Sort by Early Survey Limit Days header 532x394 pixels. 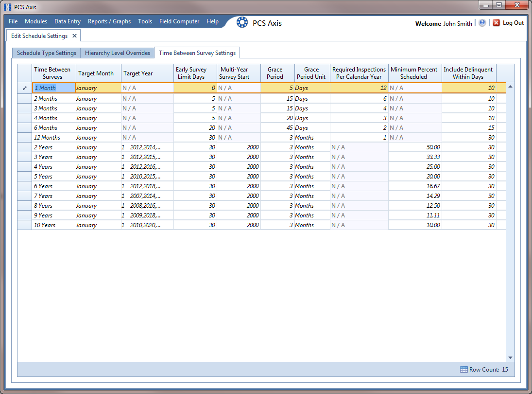tap(195, 73)
